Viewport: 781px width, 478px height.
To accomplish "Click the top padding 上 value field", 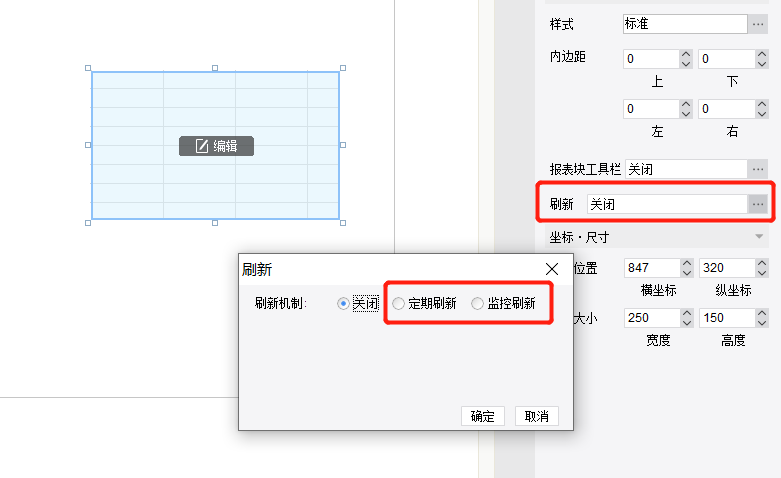I will (651, 59).
